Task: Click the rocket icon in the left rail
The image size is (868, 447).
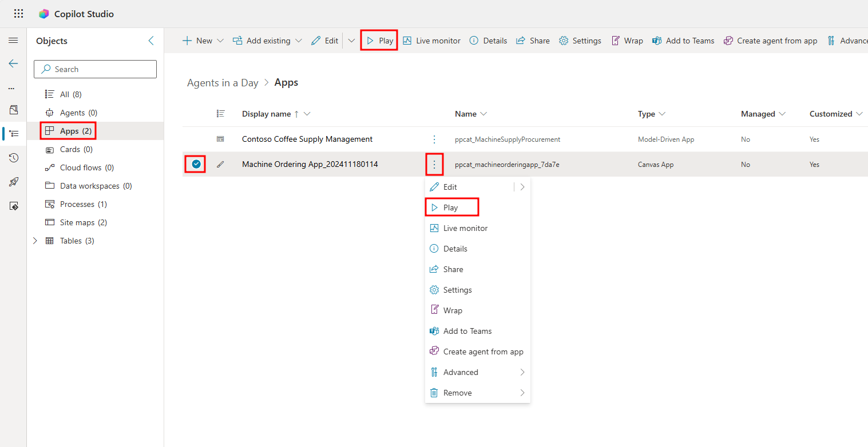Action: [x=14, y=182]
